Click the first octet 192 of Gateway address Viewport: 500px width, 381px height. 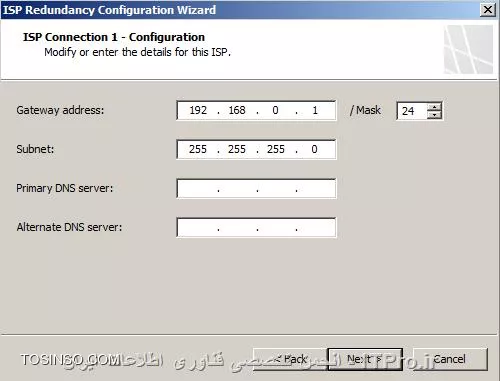pyautogui.click(x=198, y=110)
